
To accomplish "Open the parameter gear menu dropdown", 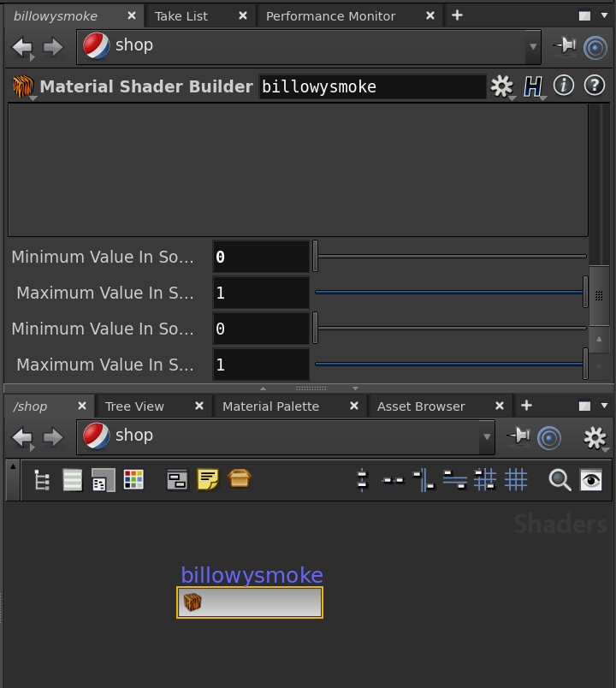I will [x=501, y=86].
